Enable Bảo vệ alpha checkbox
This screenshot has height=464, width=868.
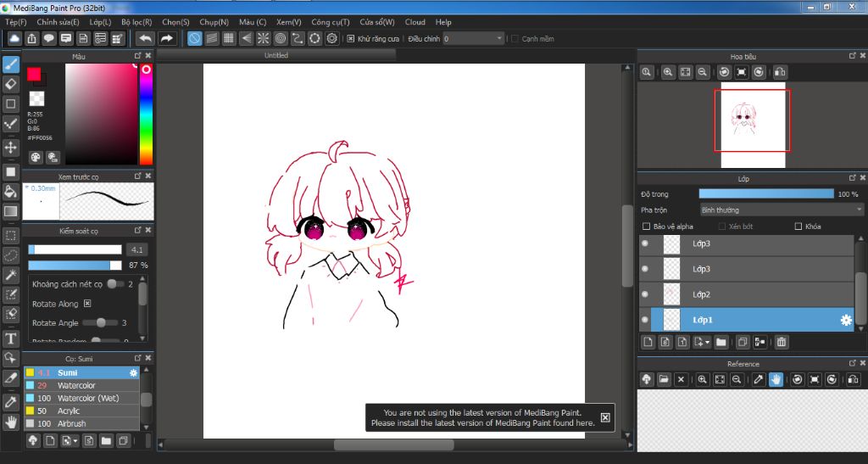(646, 226)
